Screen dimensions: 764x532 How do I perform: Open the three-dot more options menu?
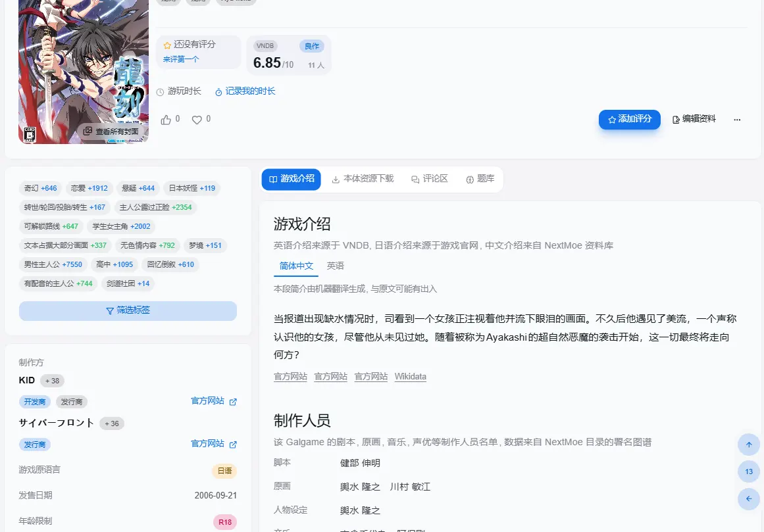coord(737,120)
